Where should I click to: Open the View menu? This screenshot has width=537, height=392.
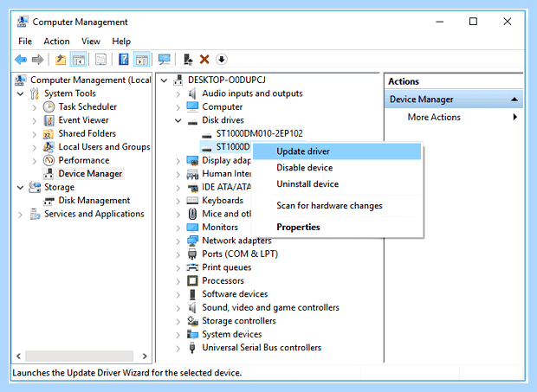(91, 42)
